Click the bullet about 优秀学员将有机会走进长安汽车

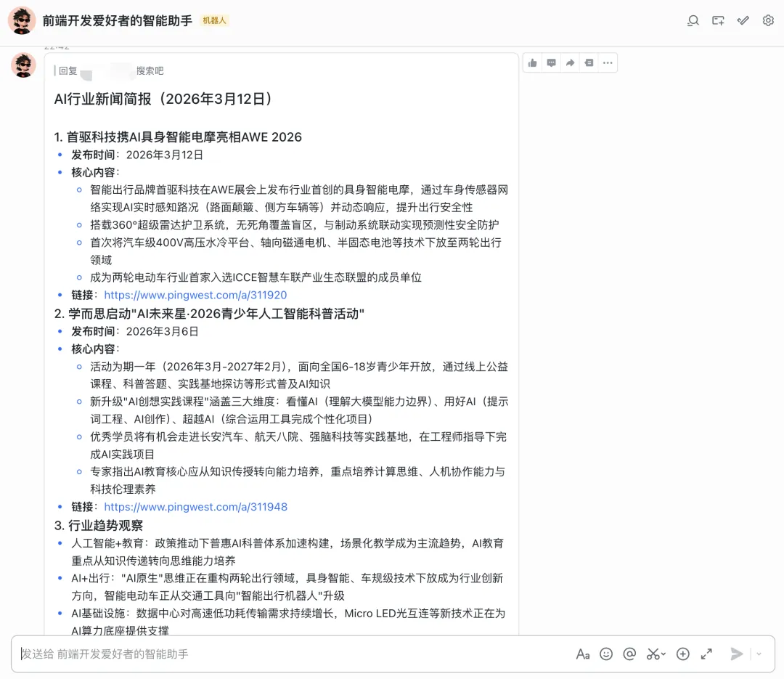[x=298, y=445]
